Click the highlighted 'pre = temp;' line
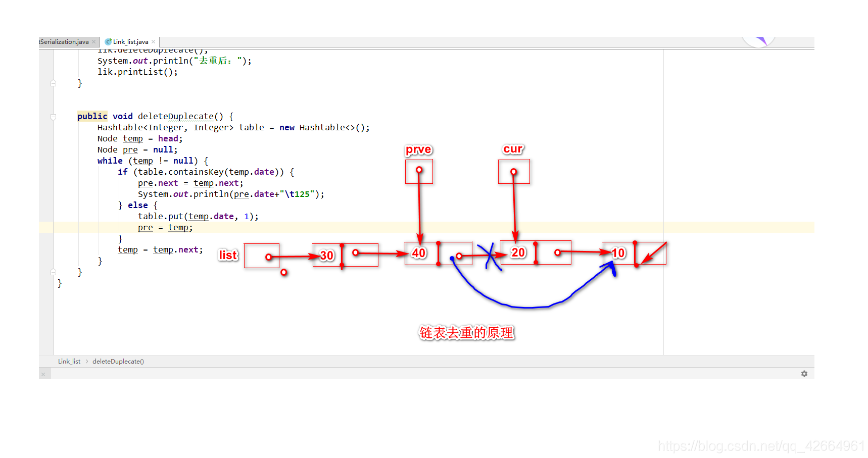This screenshot has width=868, height=458. pyautogui.click(x=165, y=228)
